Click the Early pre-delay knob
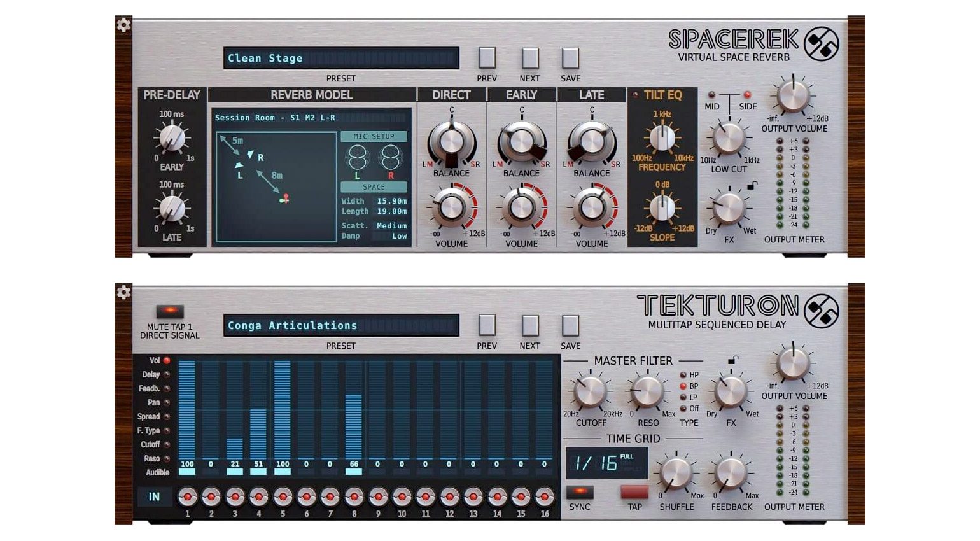 tap(172, 138)
